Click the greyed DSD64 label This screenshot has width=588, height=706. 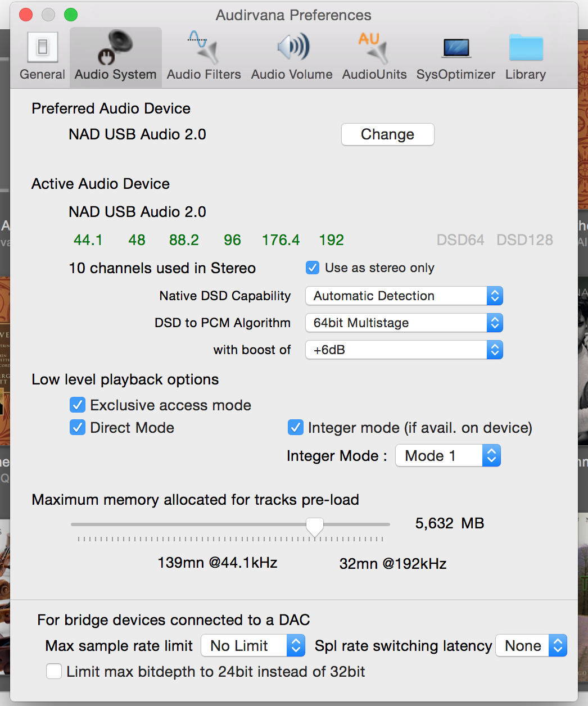(x=460, y=240)
